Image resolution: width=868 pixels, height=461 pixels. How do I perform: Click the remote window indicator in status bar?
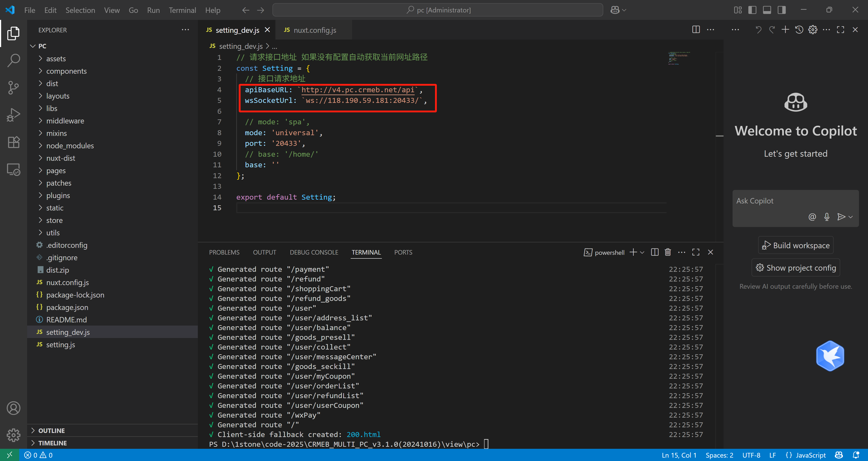(x=9, y=455)
